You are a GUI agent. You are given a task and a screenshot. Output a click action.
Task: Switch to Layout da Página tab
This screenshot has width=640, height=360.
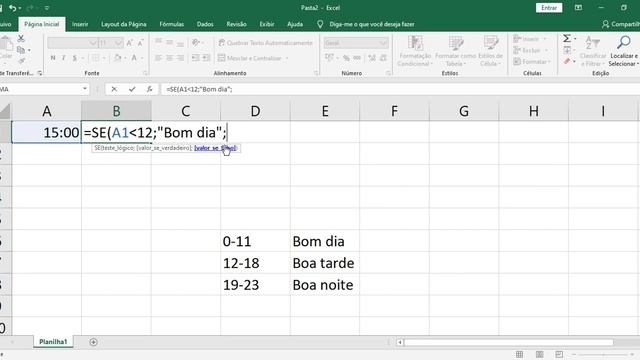coord(124,24)
